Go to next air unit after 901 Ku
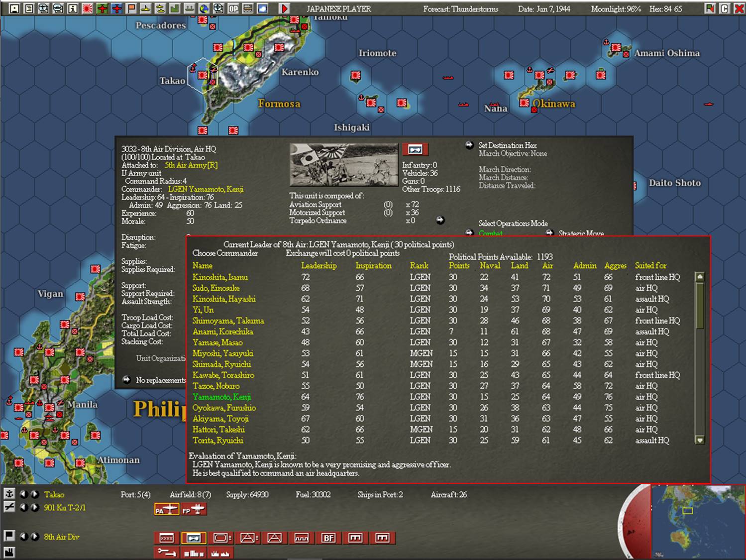This screenshot has width=746, height=560. 35,507
